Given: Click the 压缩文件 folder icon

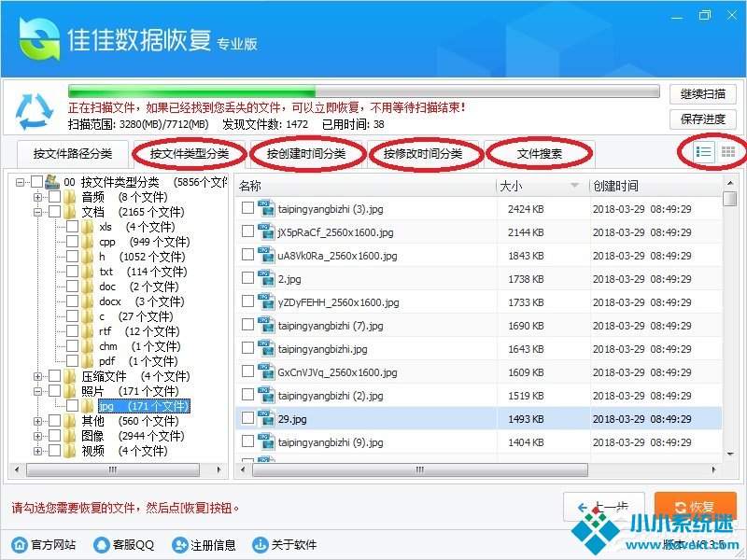Looking at the screenshot, I should point(70,376).
